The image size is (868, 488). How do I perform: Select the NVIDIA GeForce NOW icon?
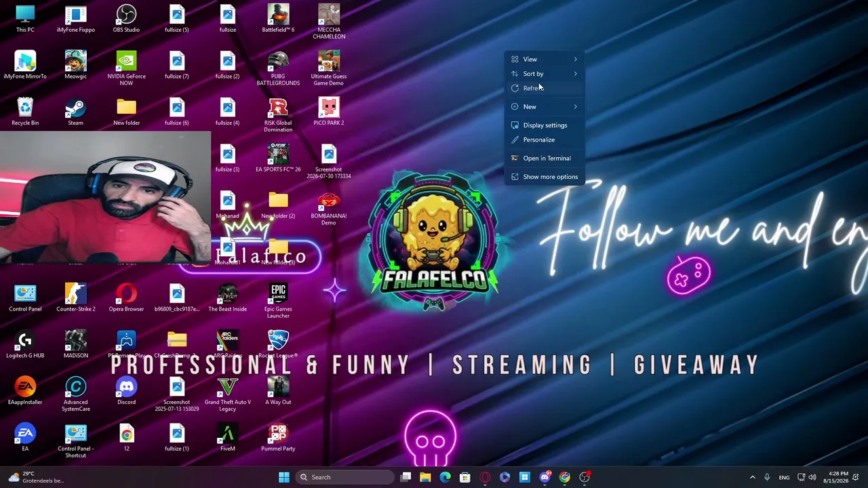coord(126,68)
